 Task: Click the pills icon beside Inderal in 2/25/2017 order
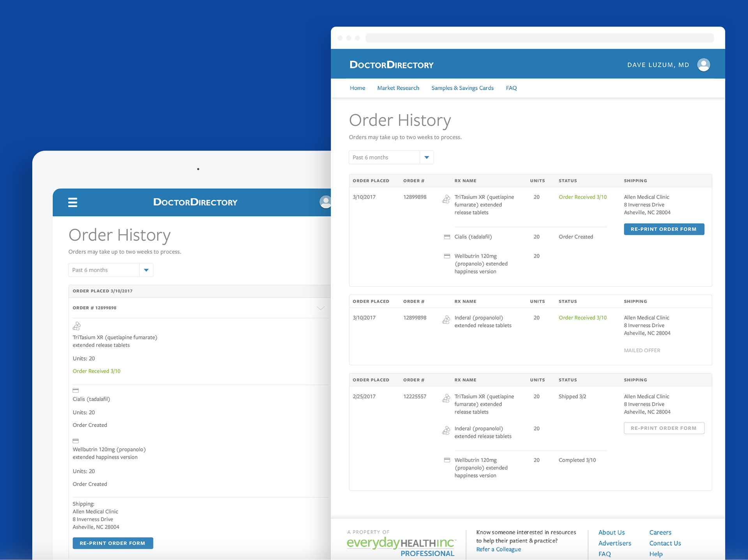point(446,431)
